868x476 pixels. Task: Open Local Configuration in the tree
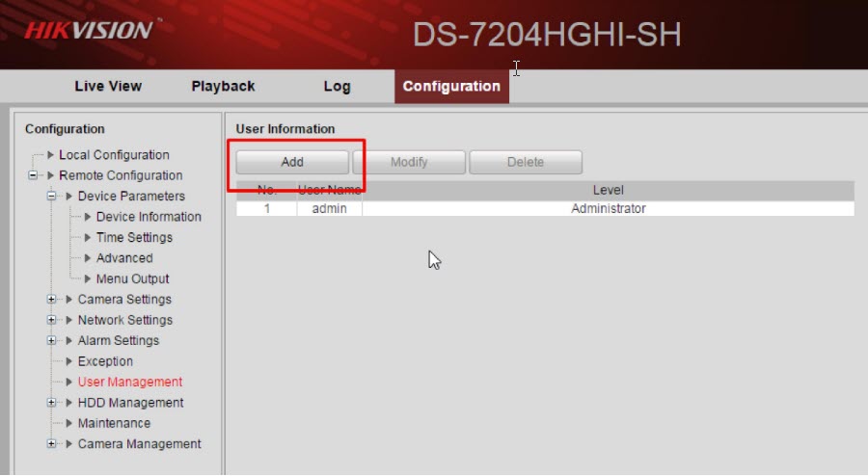(113, 155)
